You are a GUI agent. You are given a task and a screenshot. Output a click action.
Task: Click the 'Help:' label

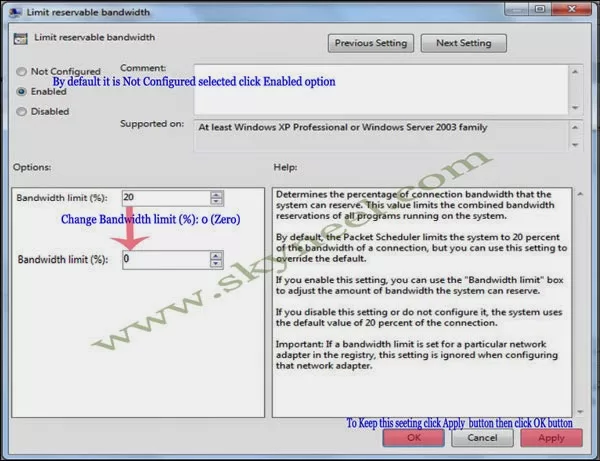(x=285, y=167)
